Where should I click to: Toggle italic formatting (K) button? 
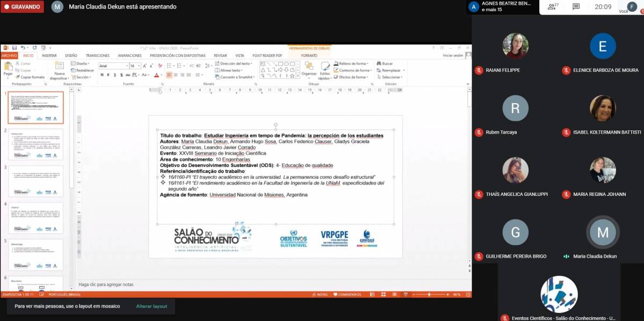(108, 75)
